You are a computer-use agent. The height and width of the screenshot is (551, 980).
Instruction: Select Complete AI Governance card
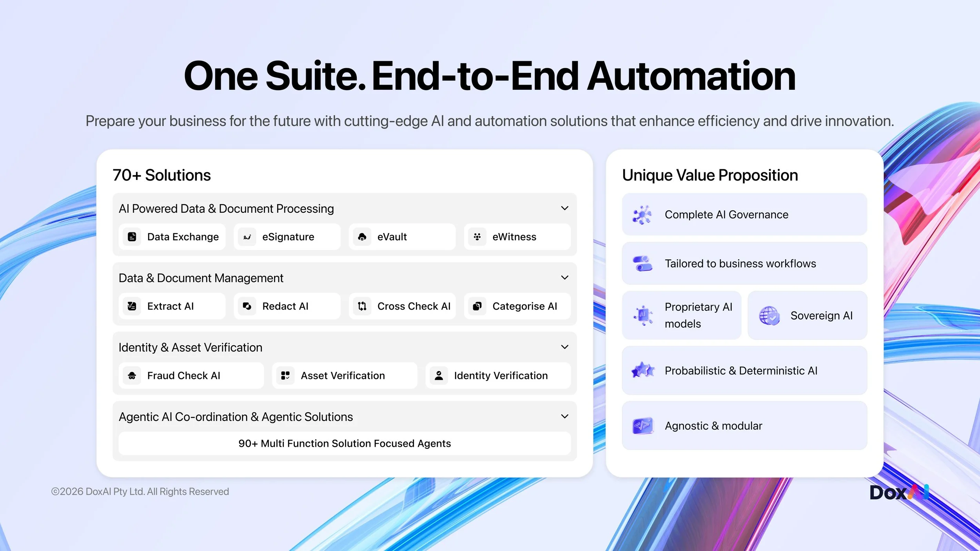click(744, 214)
